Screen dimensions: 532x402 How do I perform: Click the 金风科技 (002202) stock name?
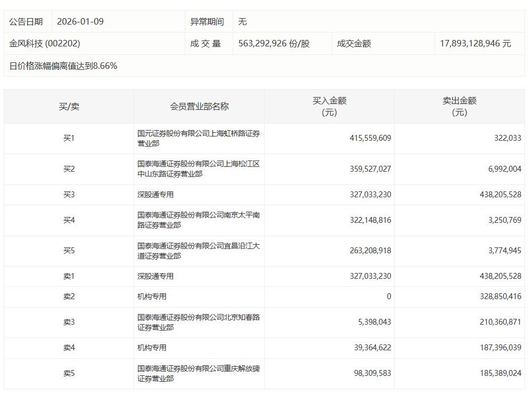45,44
